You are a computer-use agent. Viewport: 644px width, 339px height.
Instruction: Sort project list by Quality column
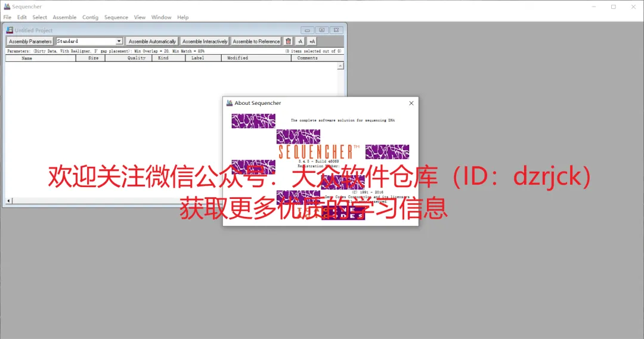coord(129,58)
